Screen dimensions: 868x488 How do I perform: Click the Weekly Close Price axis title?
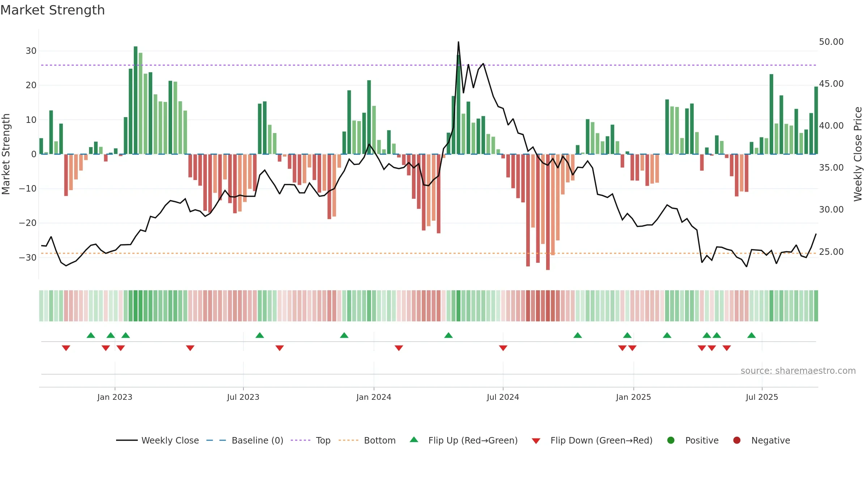click(x=858, y=154)
